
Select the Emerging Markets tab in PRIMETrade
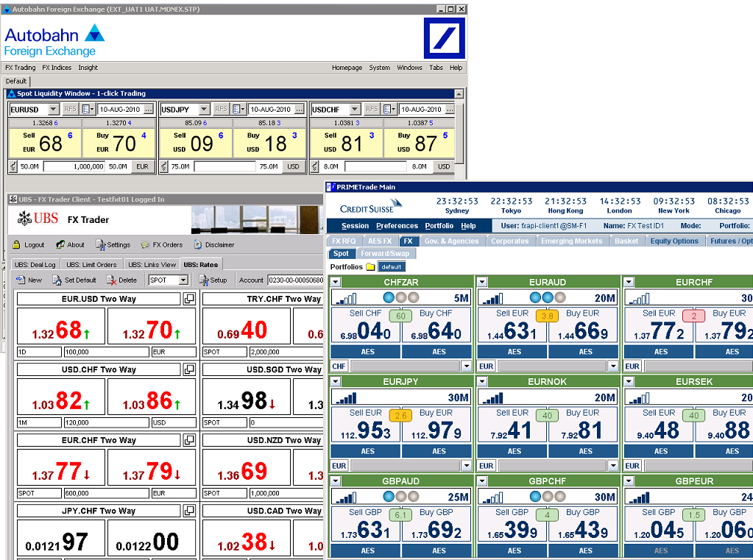pyautogui.click(x=571, y=241)
